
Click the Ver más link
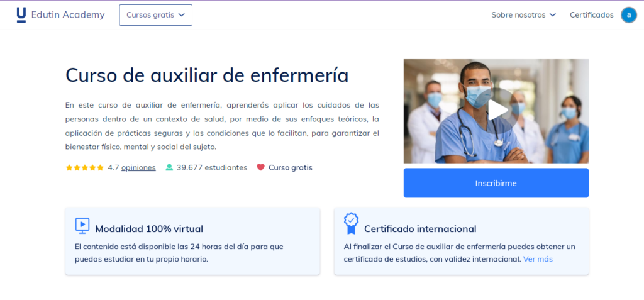click(538, 259)
